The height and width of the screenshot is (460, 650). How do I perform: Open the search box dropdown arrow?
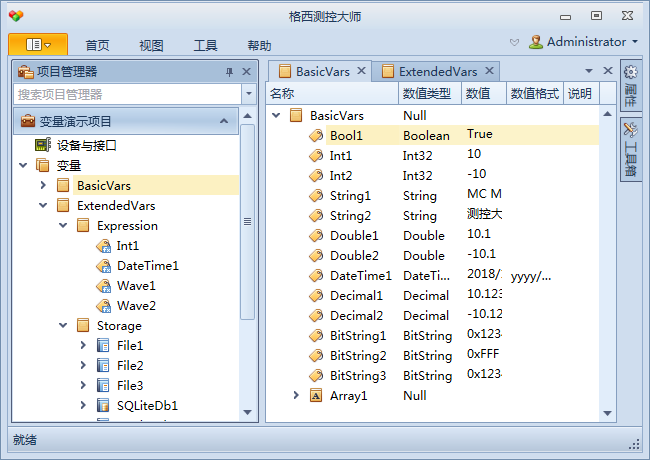point(249,94)
